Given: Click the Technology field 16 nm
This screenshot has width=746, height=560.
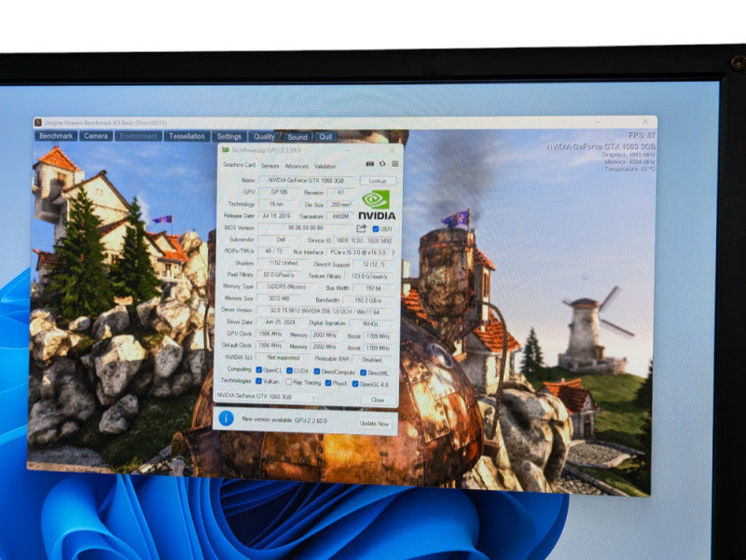Looking at the screenshot, I should [276, 204].
